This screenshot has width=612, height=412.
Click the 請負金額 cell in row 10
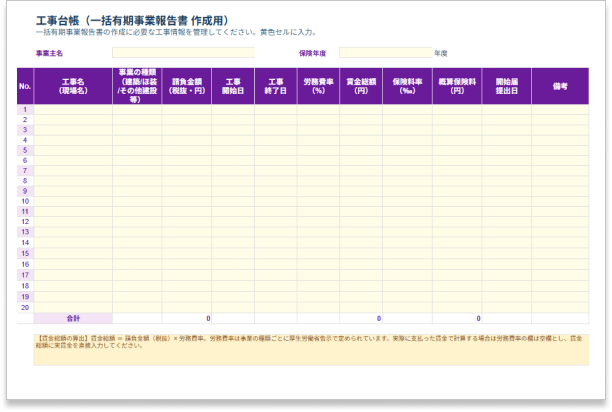[187, 201]
